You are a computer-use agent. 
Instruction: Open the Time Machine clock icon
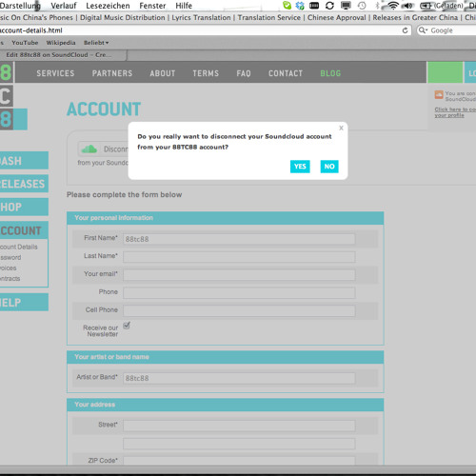tap(362, 6)
